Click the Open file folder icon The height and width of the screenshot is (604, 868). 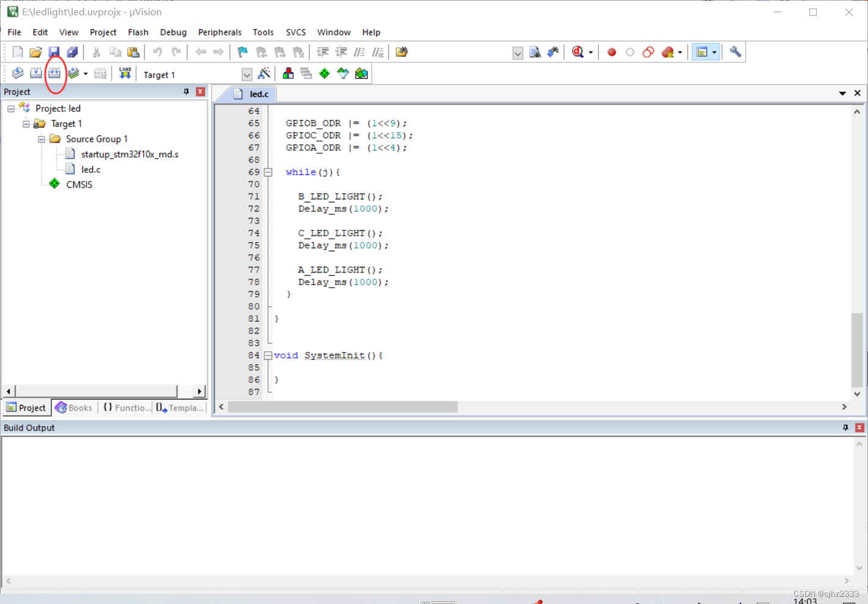click(36, 53)
